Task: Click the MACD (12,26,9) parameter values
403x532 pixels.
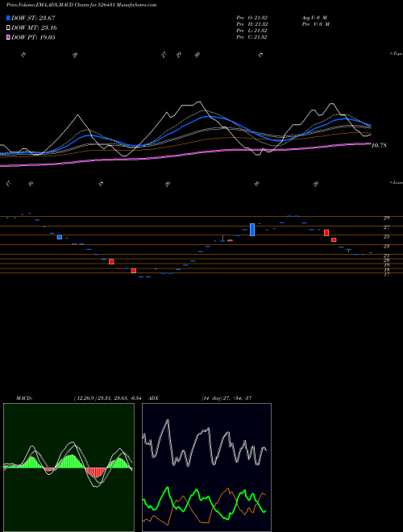Action: [110, 398]
